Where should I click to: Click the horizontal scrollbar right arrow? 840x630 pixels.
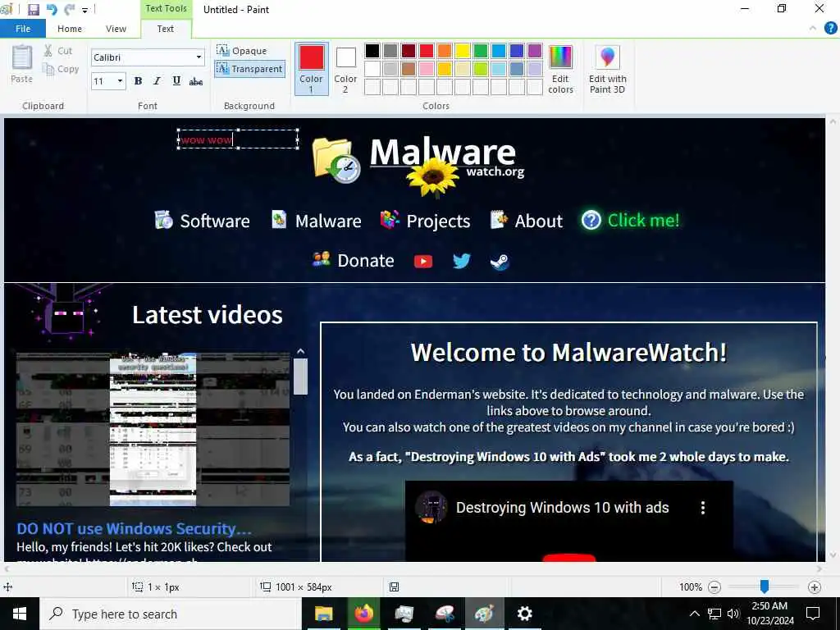tap(819, 568)
